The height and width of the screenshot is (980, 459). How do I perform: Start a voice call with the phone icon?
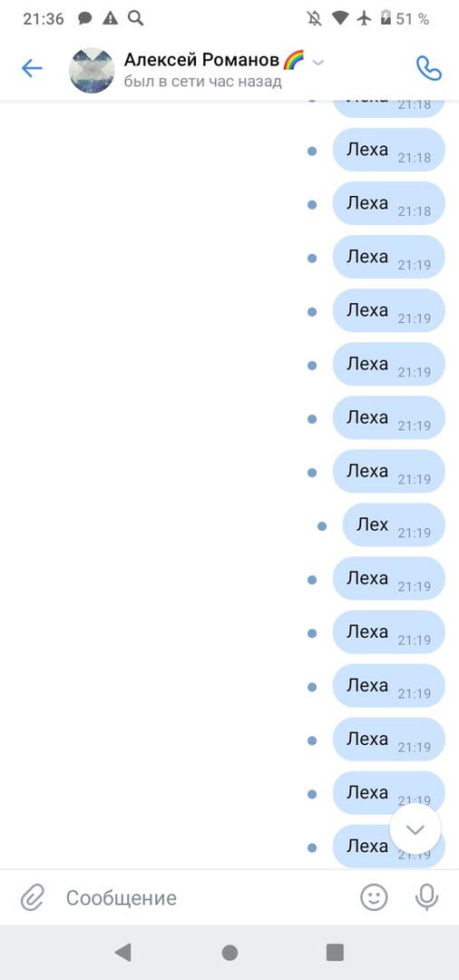click(428, 68)
